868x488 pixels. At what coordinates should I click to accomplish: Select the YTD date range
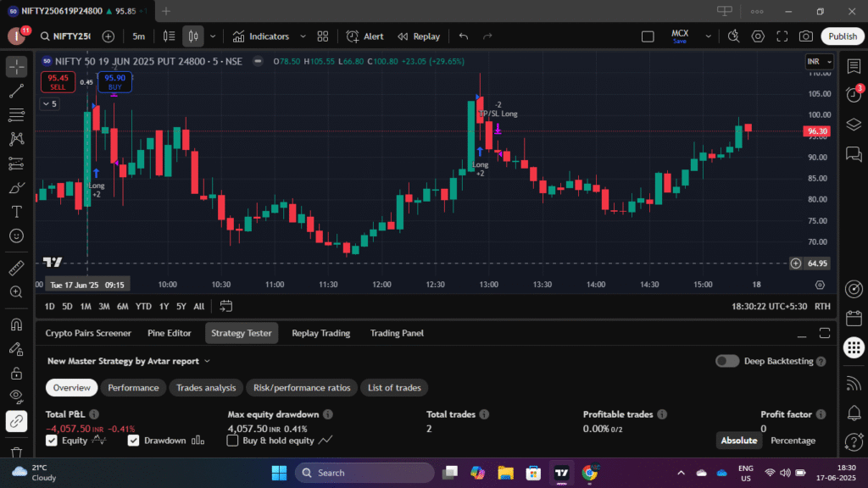(143, 307)
